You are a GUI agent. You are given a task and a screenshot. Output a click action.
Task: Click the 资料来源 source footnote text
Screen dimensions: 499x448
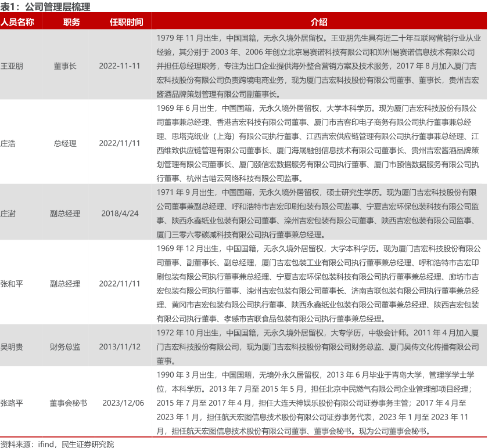[58, 443]
